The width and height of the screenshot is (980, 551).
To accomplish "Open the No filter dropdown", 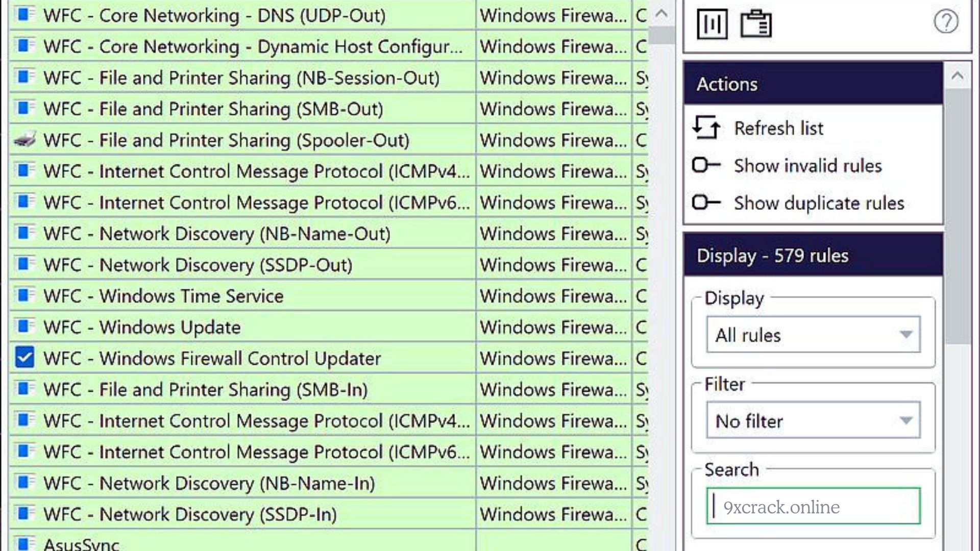I will pos(814,420).
